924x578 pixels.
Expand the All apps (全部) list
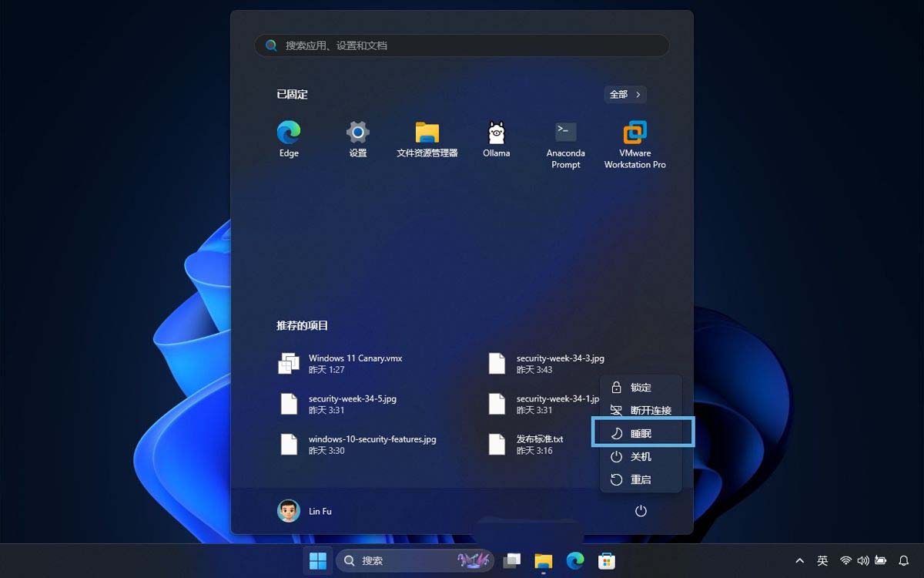[624, 94]
